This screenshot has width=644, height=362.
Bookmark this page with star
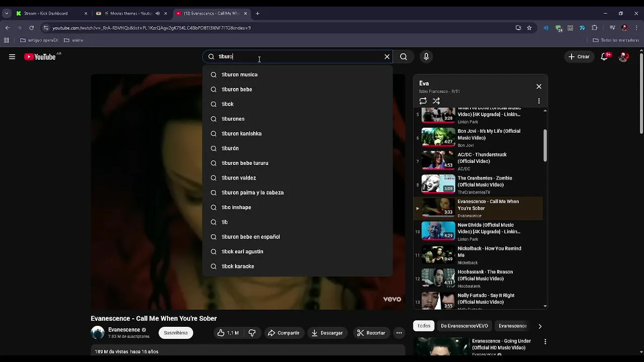click(x=529, y=28)
